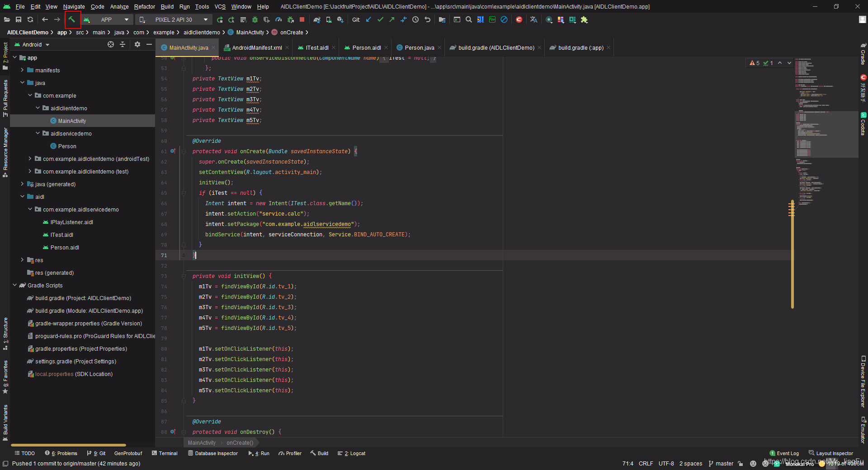Viewport: 868px width, 470px height.
Task: Click the Translate icon in toolbar
Action: [534, 19]
